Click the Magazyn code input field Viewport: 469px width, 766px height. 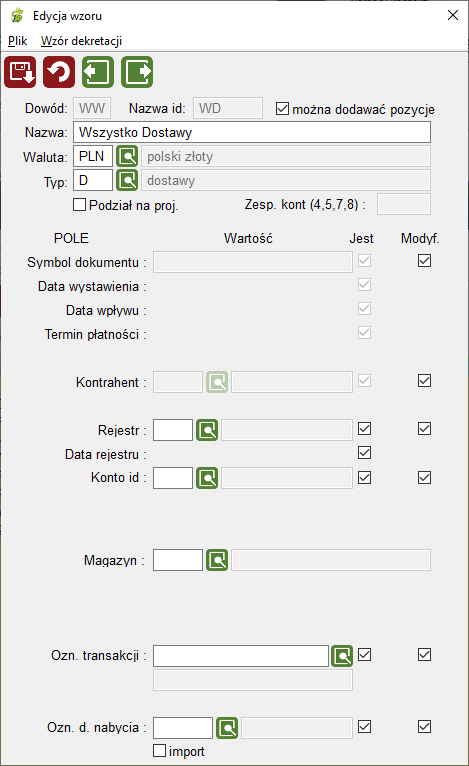(x=178, y=560)
